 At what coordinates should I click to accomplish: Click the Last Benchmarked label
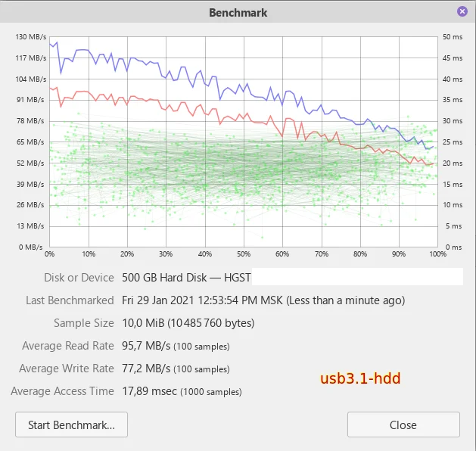click(x=70, y=300)
